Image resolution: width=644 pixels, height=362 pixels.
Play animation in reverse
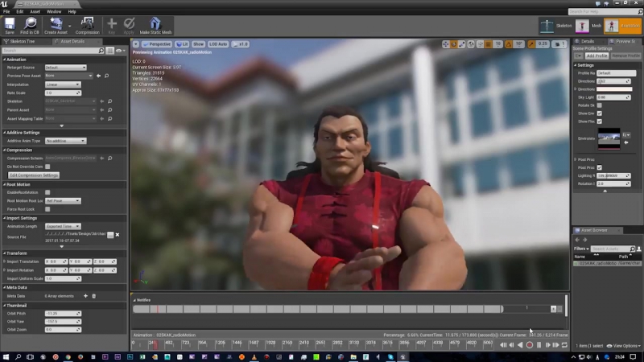(520, 345)
